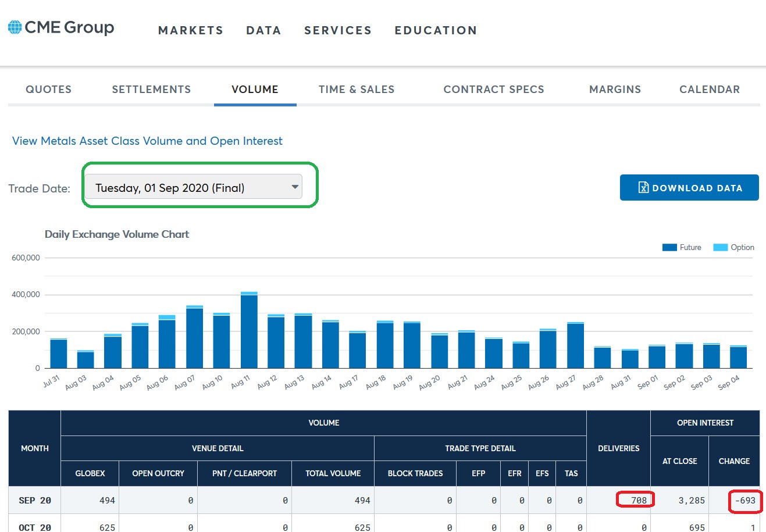Click the SEP 20 deliveries value 708
766x532 pixels.
639,500
